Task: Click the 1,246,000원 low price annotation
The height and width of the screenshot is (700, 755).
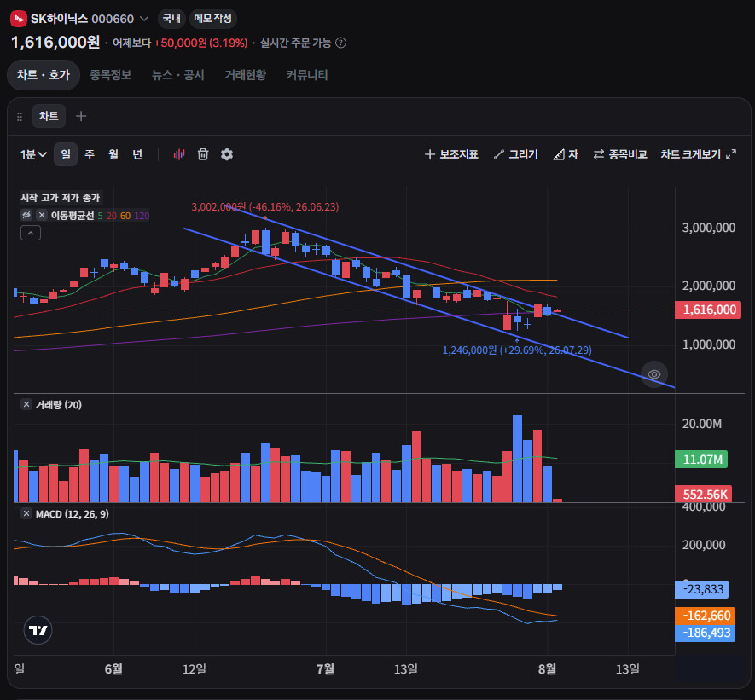Action: pos(517,350)
